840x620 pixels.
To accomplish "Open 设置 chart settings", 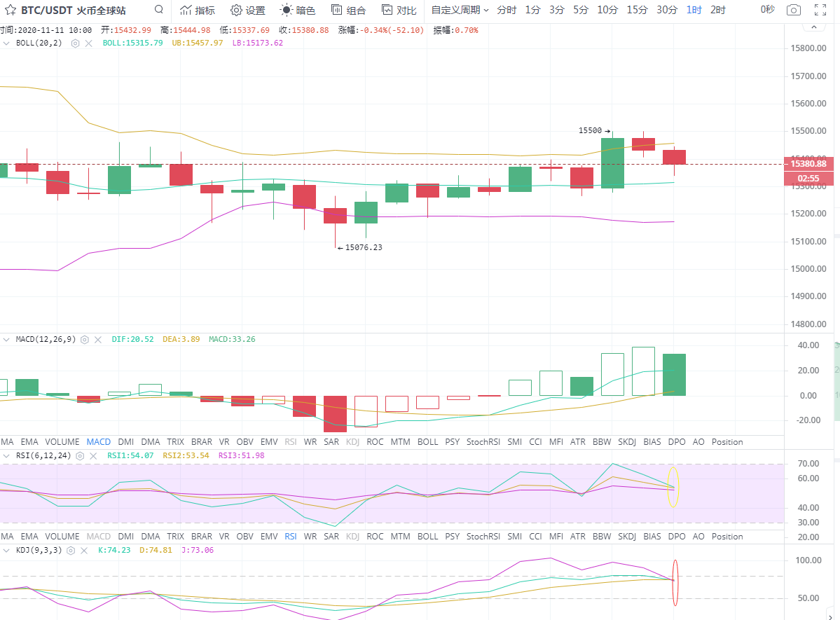I will click(247, 11).
